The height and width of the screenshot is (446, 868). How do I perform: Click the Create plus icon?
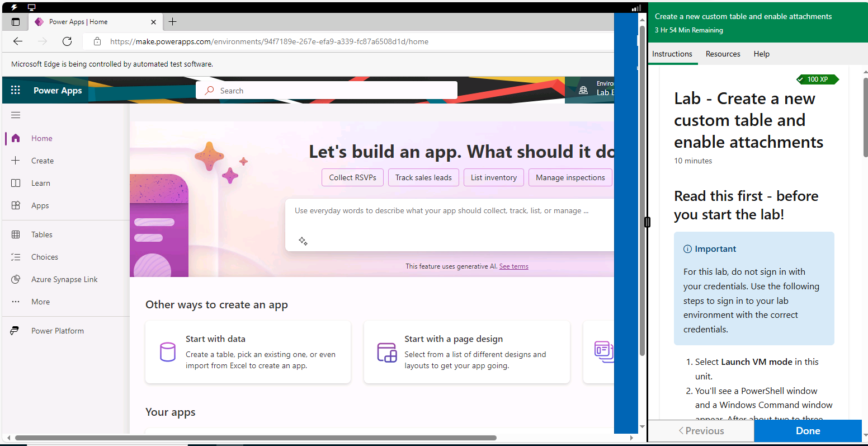[x=16, y=161]
